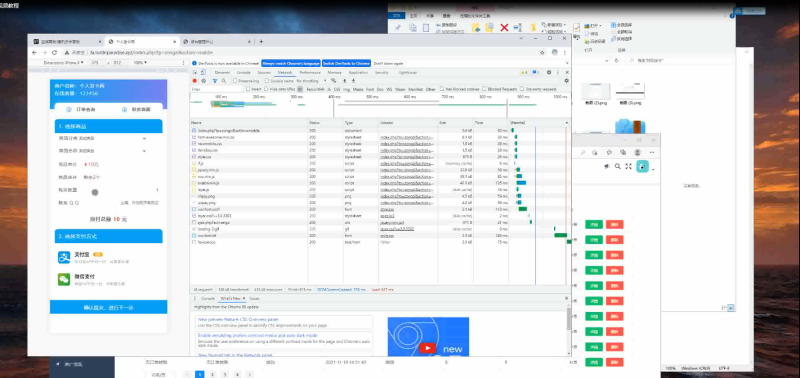
Task: Click the DevTools drawer vertical scrollbar
Action: coord(568,331)
